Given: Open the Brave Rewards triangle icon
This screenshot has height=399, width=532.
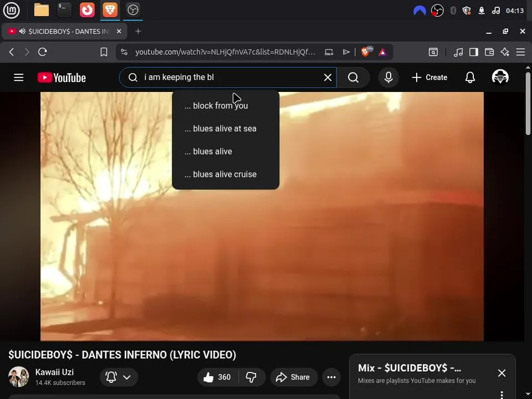Looking at the screenshot, I should coord(382,52).
